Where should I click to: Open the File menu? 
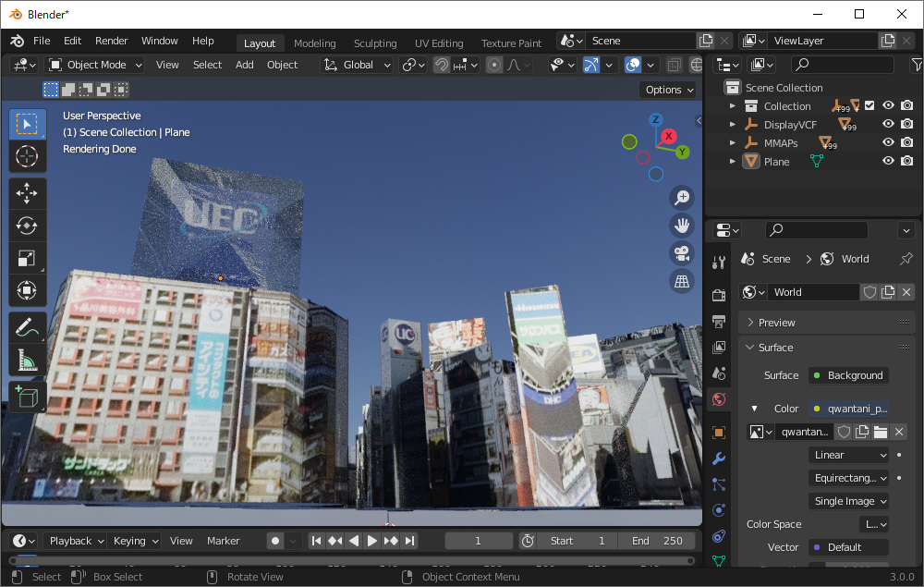42,41
